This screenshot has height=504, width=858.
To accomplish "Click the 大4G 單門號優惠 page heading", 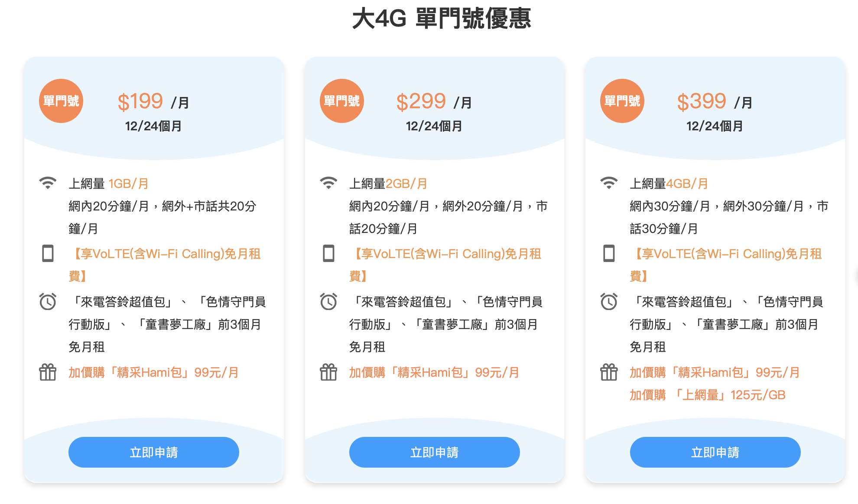I will 442,19.
